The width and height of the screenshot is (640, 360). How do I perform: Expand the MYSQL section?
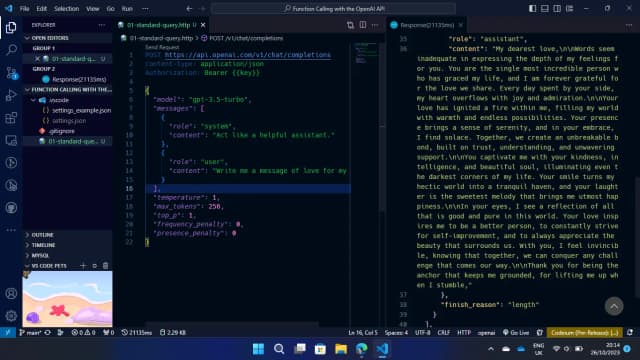(67, 256)
